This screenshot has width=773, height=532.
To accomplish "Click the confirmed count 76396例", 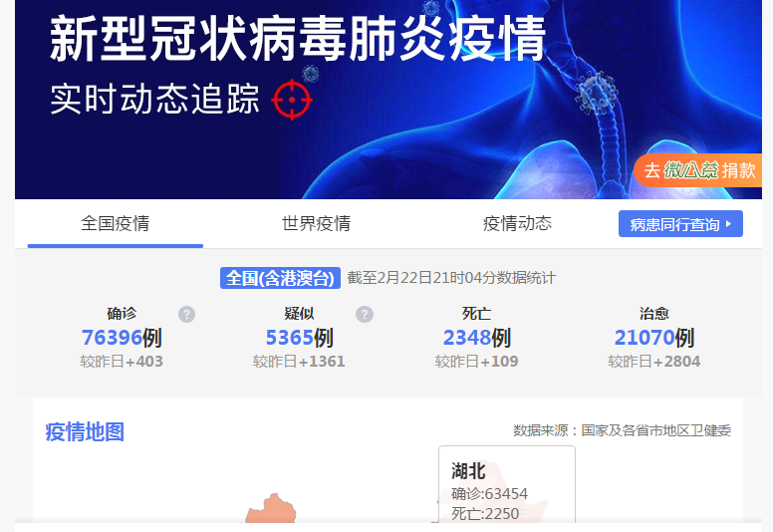I will click(122, 338).
